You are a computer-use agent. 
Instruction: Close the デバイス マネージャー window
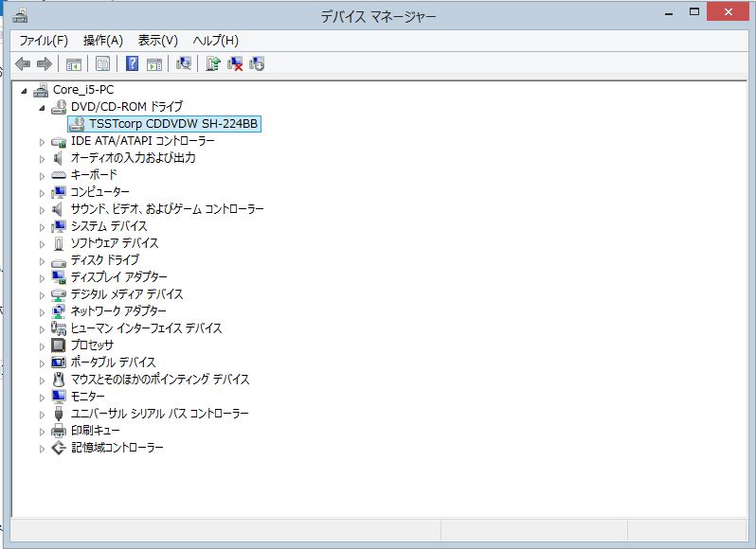pos(728,12)
